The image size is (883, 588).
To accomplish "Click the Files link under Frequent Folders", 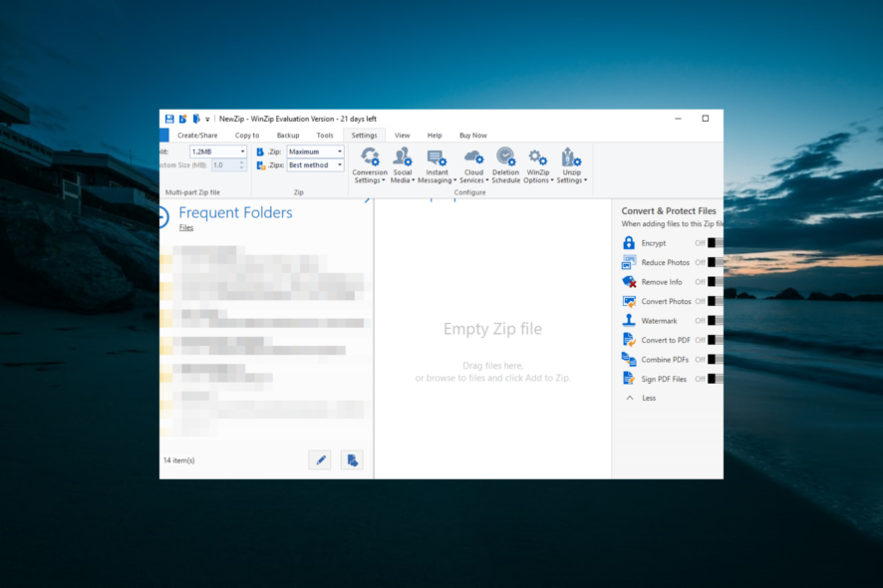I will [186, 227].
